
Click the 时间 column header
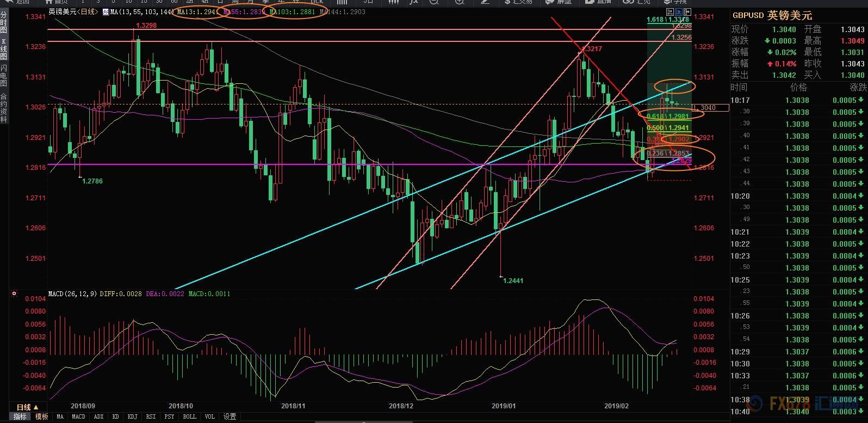739,87
